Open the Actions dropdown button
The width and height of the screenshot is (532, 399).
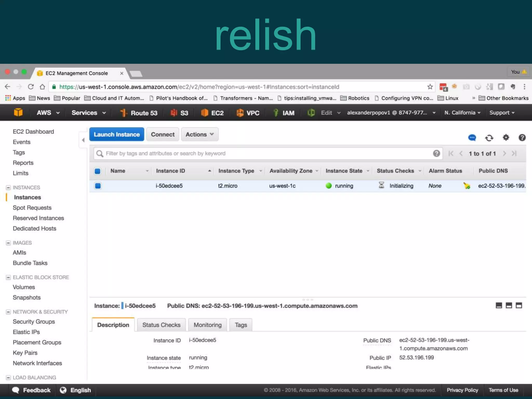(x=200, y=134)
